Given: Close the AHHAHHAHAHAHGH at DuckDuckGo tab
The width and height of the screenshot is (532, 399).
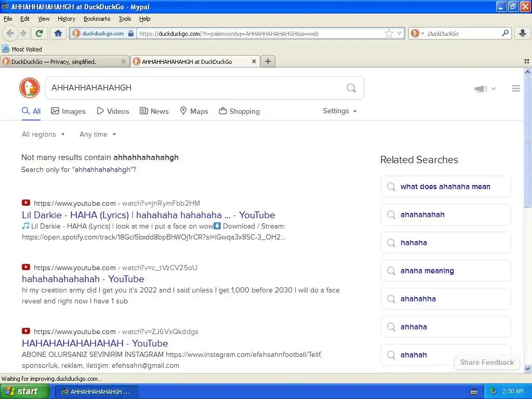Looking at the screenshot, I should click(254, 61).
